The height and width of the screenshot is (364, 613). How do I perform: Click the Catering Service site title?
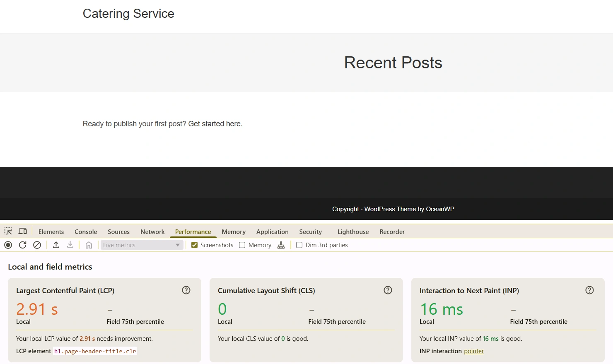coord(128,14)
